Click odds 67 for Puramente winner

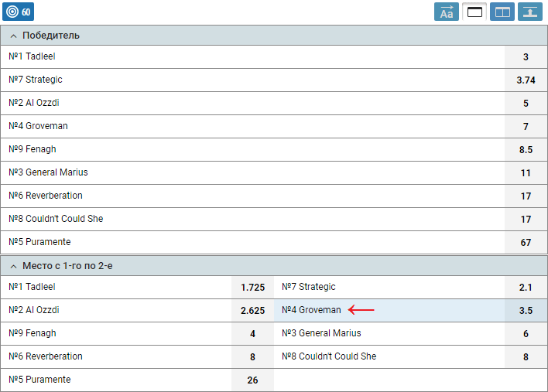526,242
